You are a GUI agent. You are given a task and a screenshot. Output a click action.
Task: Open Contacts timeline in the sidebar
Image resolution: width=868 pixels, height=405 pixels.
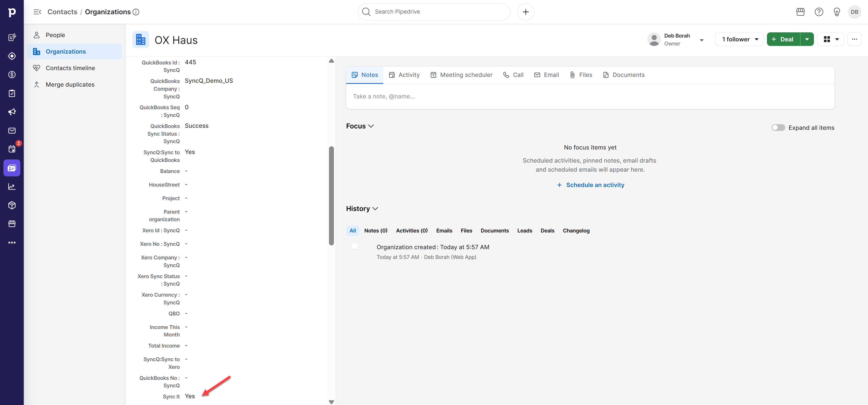pos(74,68)
